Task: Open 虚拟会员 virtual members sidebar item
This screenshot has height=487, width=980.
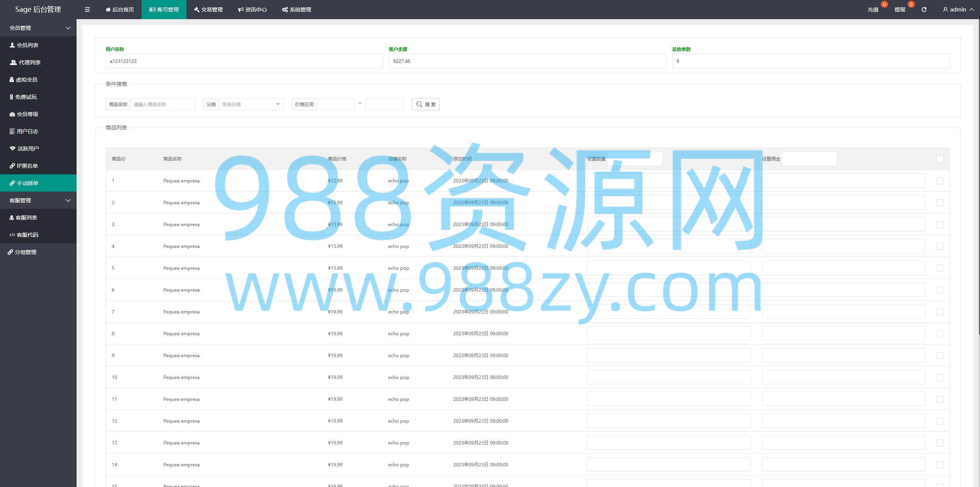Action: coord(26,80)
